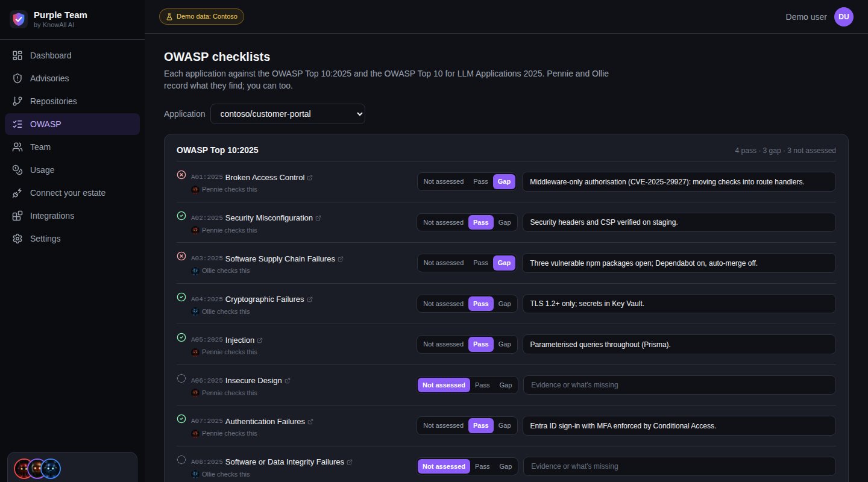The width and height of the screenshot is (868, 482).
Task: Click the Connect your estate plug icon
Action: 17,193
